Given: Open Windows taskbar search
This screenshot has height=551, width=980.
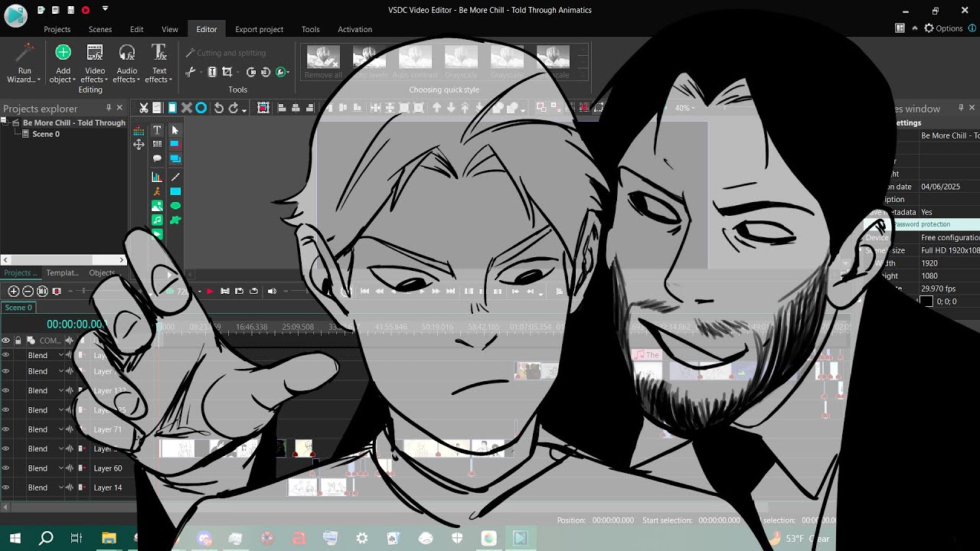Looking at the screenshot, I should pyautogui.click(x=46, y=539).
